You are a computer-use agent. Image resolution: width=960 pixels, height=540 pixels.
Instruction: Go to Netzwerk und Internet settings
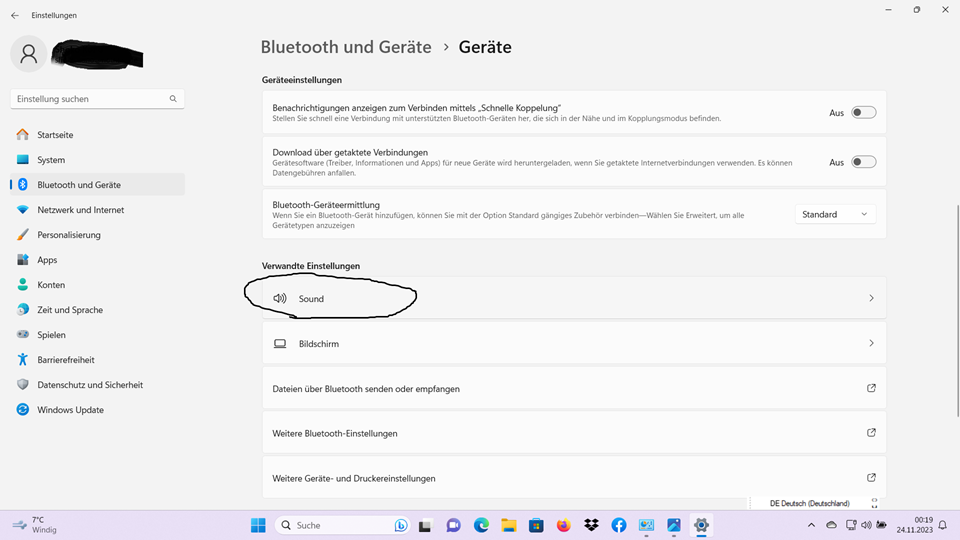(80, 210)
